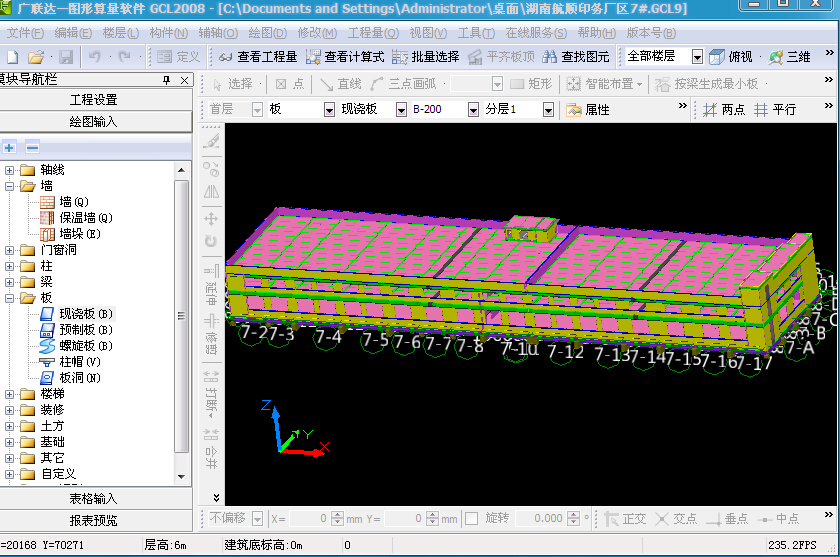
Task: Click 属性 properties button
Action: (588, 110)
